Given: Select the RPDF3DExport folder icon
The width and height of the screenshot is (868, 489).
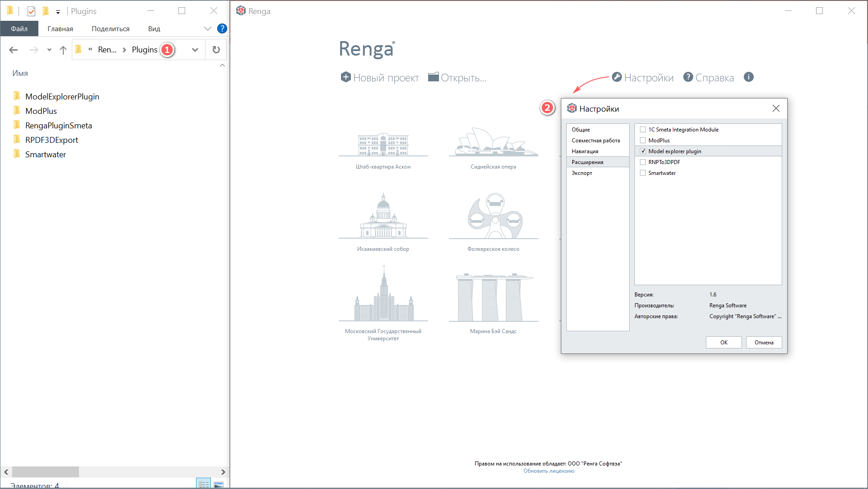Looking at the screenshot, I should tap(17, 139).
